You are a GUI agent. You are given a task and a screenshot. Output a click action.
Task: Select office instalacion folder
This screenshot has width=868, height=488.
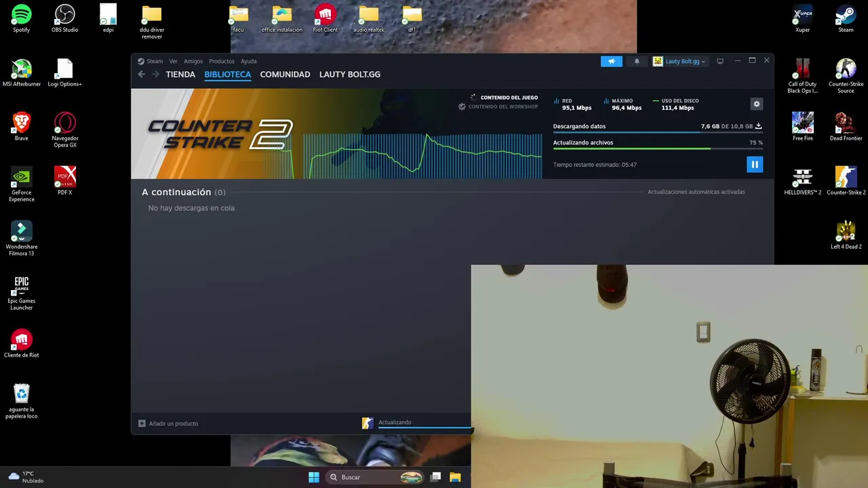282,18
